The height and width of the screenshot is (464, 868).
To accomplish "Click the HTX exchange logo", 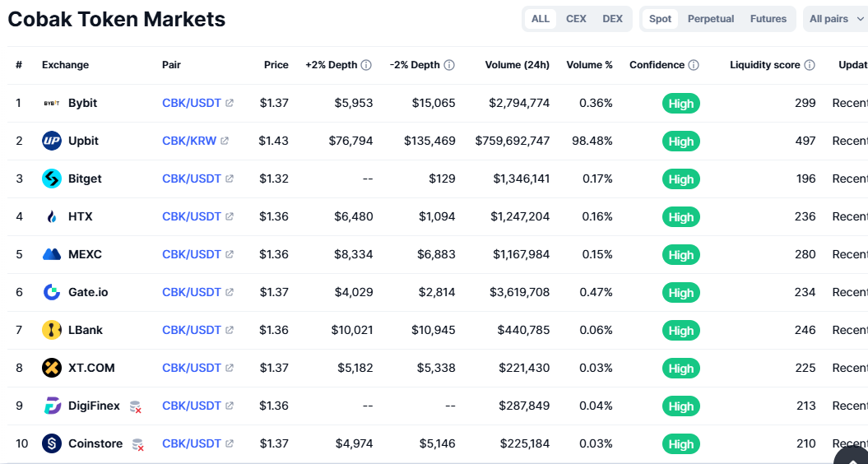I will (x=52, y=216).
